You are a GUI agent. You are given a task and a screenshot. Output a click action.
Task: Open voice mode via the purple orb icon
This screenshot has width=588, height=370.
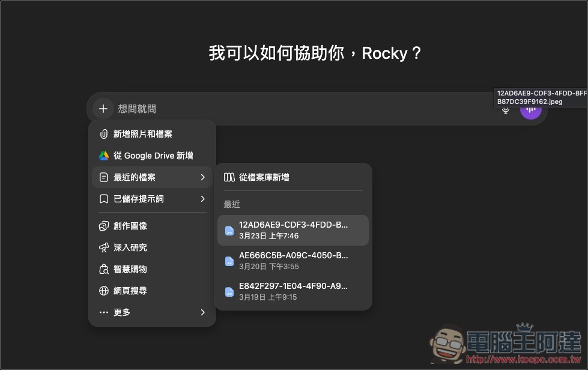(531, 109)
